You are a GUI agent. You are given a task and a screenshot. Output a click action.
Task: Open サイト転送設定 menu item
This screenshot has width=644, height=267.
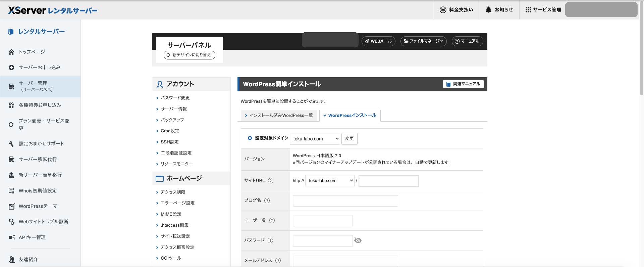pos(175,236)
